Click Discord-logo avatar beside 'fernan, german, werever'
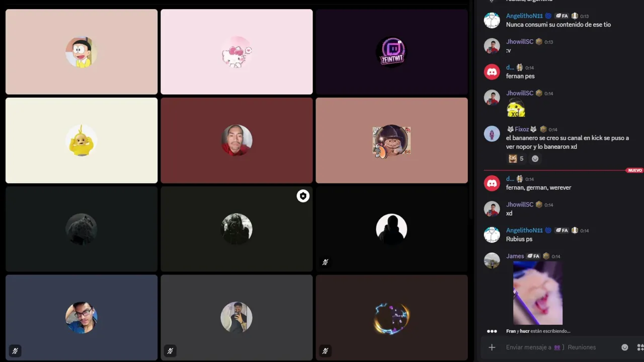This screenshot has height=362, width=644. click(492, 183)
